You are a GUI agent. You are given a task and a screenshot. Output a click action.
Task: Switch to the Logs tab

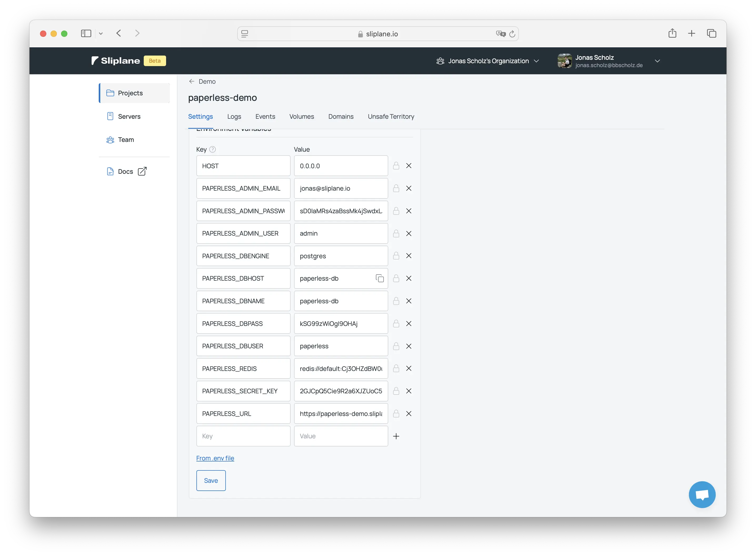click(x=234, y=116)
